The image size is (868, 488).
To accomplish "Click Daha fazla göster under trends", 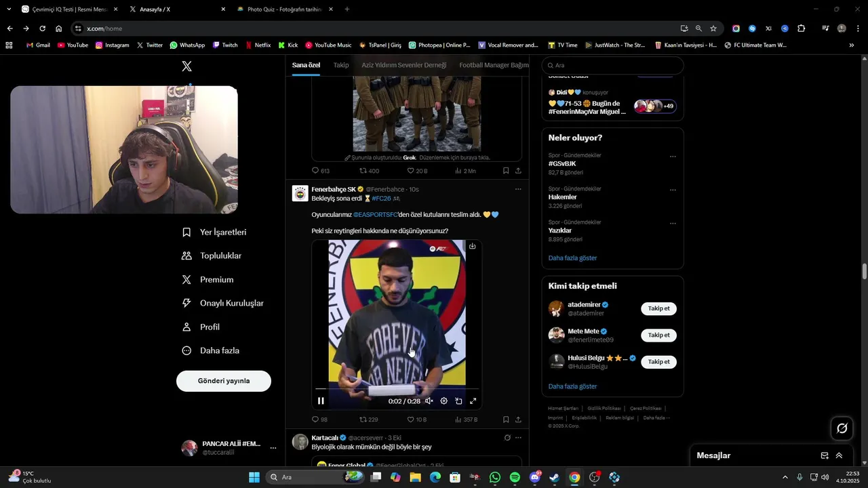I will (572, 258).
